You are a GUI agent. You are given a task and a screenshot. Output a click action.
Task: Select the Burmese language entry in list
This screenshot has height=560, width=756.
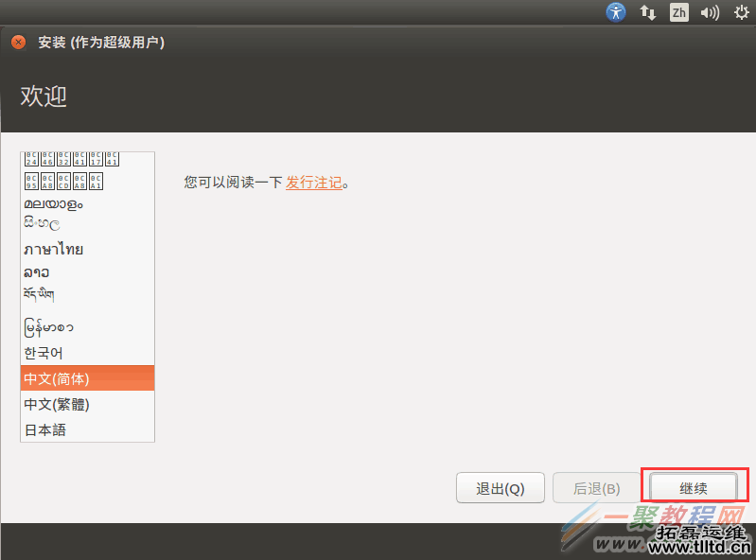tap(87, 327)
